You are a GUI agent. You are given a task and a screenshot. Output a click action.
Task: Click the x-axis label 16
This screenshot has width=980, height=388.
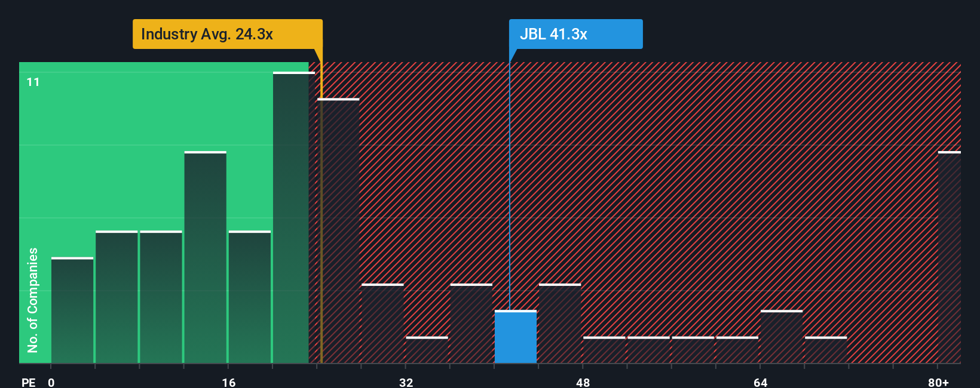(229, 382)
